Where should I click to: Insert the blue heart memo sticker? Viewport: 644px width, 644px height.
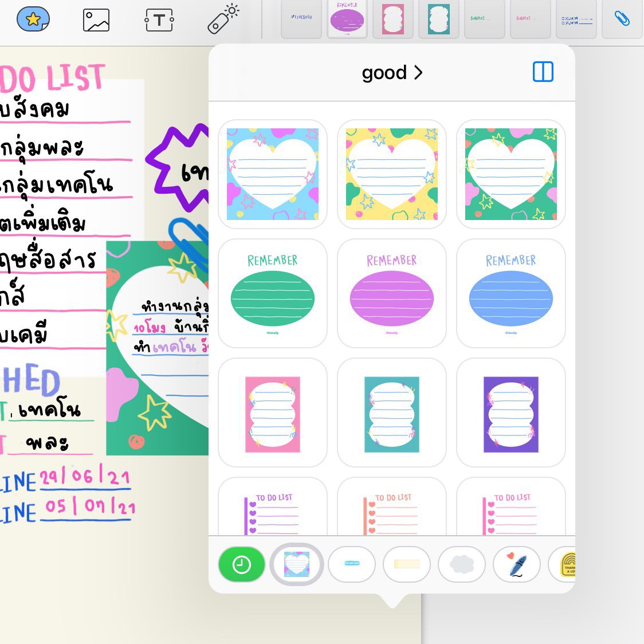(x=273, y=174)
